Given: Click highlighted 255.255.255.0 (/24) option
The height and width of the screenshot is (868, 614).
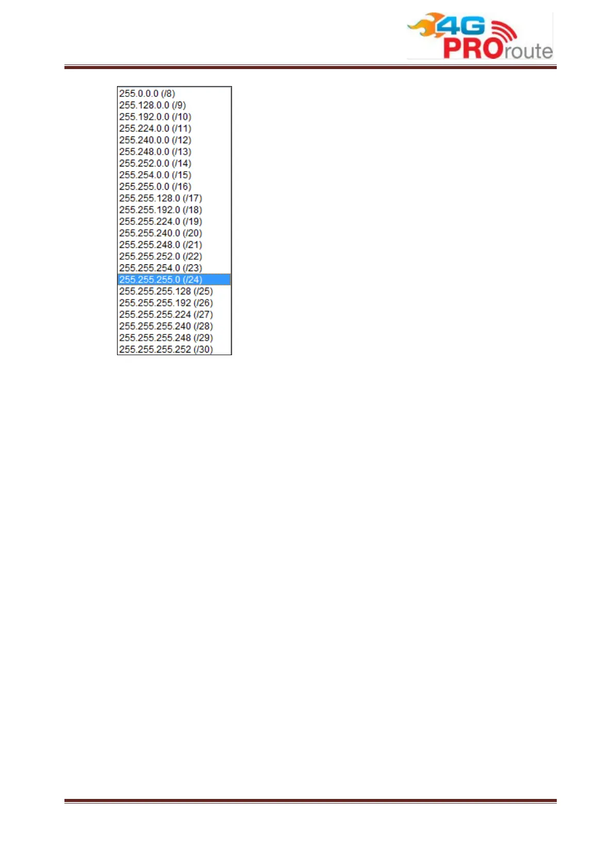Looking at the screenshot, I should 174,279.
